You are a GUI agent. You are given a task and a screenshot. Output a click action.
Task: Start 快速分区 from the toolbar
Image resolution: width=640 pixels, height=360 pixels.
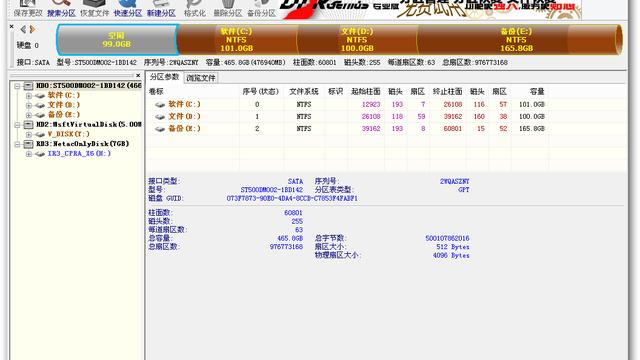tap(128, 9)
